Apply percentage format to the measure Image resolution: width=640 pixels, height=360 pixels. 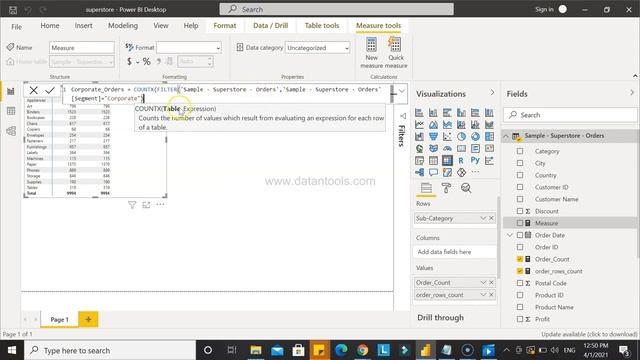click(x=147, y=62)
